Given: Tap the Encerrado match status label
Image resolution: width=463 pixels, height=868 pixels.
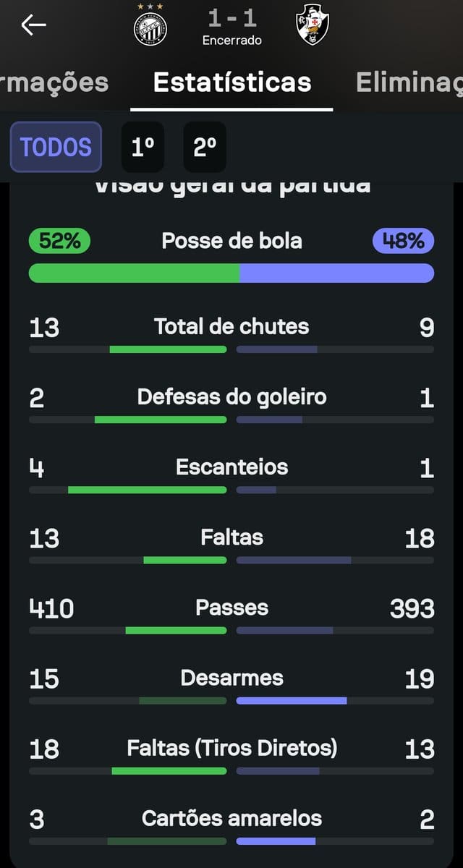Looking at the screenshot, I should pyautogui.click(x=232, y=41).
